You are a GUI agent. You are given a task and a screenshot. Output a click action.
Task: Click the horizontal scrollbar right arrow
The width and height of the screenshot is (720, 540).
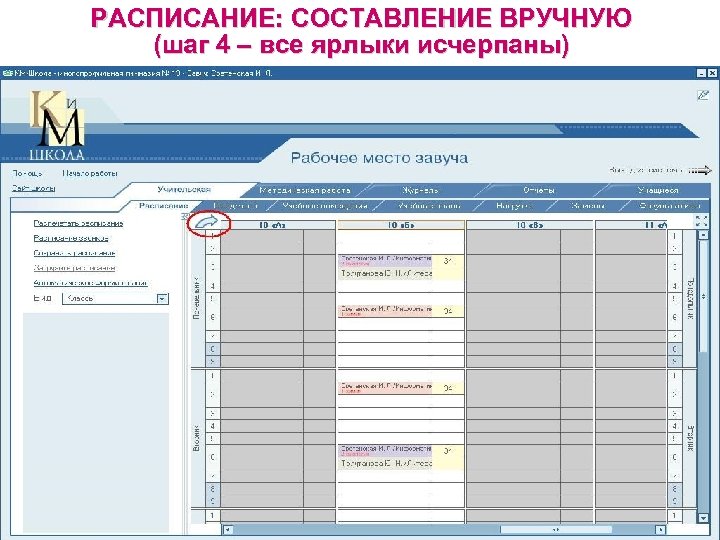tap(660, 529)
